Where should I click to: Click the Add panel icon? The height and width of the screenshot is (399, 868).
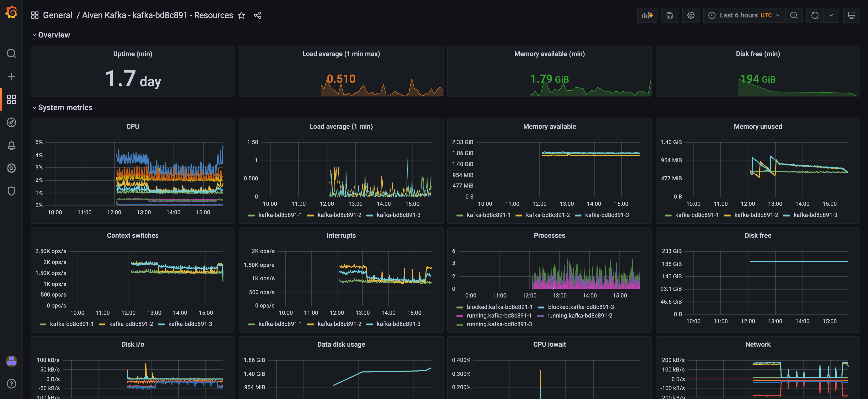[647, 16]
